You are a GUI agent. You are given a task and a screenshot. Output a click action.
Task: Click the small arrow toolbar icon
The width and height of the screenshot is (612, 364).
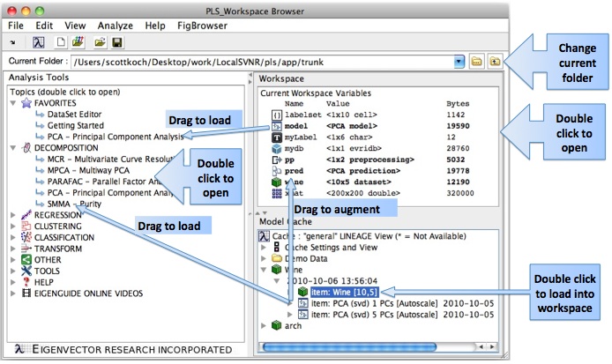(12, 42)
